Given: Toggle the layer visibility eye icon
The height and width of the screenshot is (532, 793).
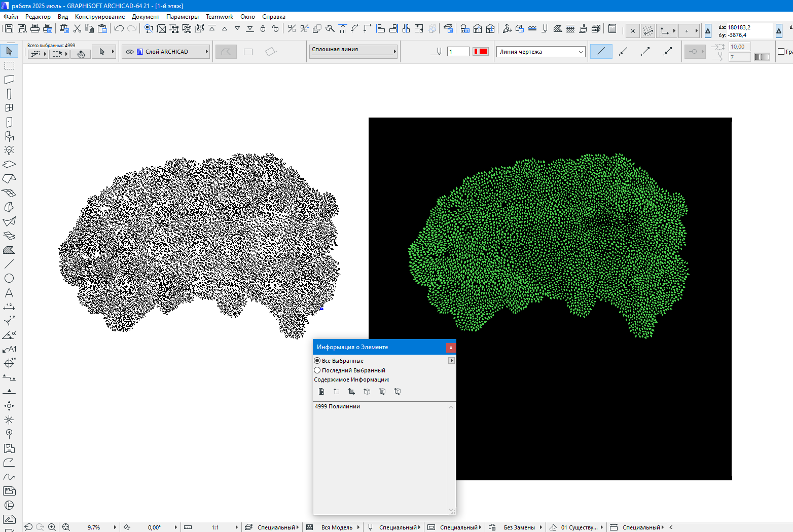Looking at the screenshot, I should click(130, 52).
